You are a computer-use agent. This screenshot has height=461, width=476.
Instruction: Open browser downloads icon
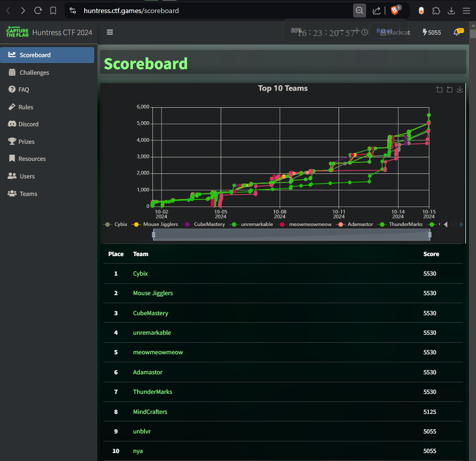(x=451, y=11)
